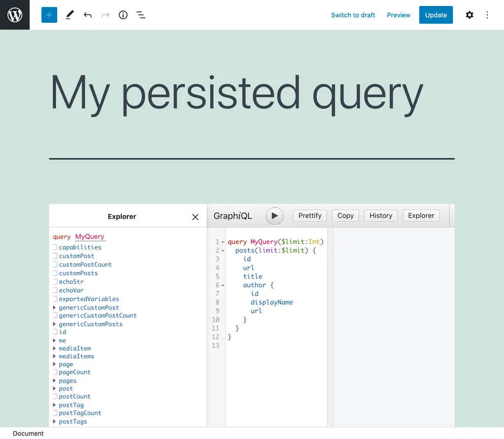This screenshot has width=504, height=439.
Task: Click empty line 13 in query editor
Action: tap(277, 345)
